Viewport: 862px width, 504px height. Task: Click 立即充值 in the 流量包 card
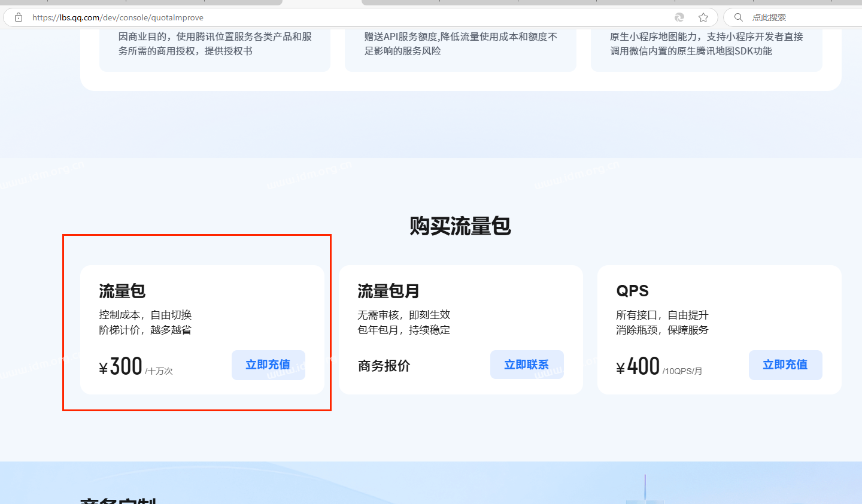268,365
